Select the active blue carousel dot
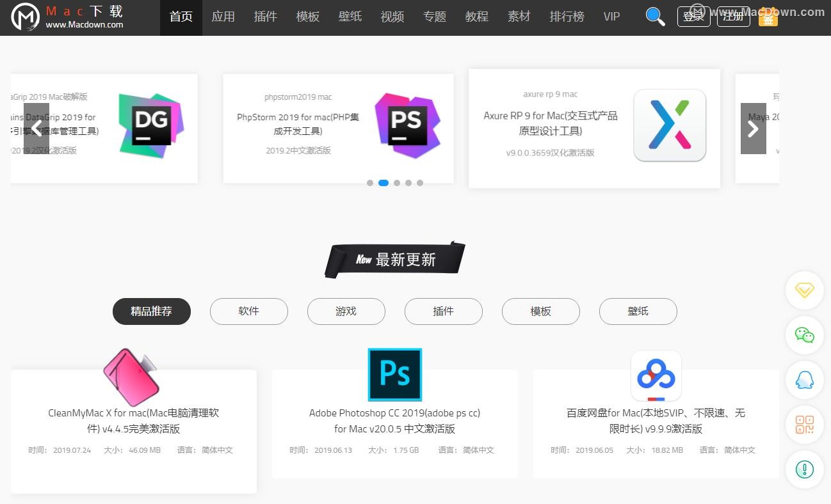Screen dimensions: 831x504 point(383,183)
